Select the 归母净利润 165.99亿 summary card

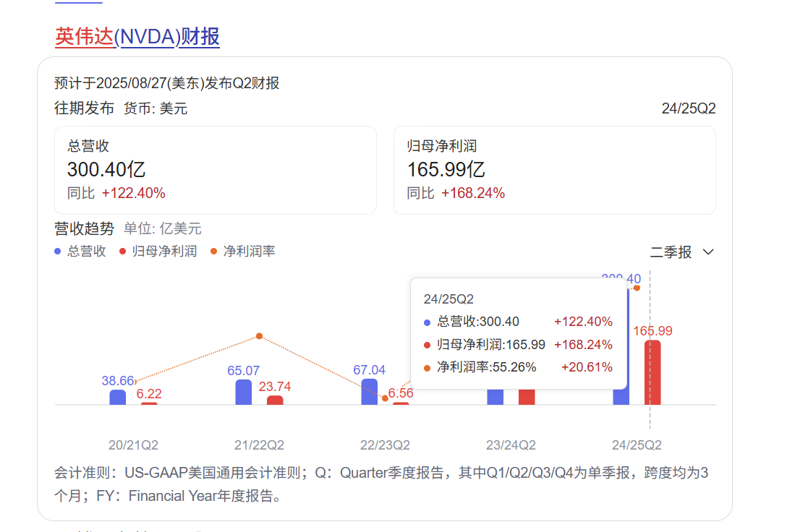point(554,170)
